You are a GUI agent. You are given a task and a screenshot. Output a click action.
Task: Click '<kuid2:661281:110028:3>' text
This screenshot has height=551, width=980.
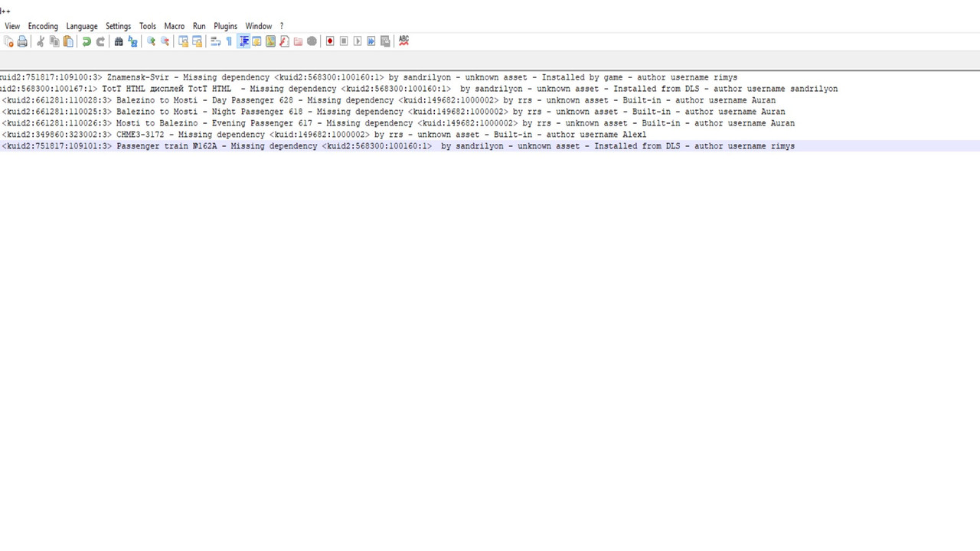pos(57,100)
